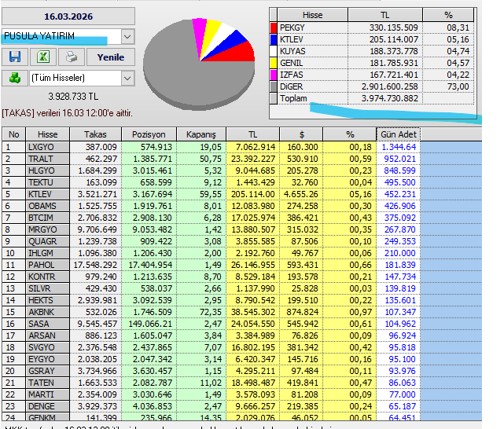Viewport: 504px width, 429px height.
Task: Select the TATEN stock cell
Action: point(48,383)
